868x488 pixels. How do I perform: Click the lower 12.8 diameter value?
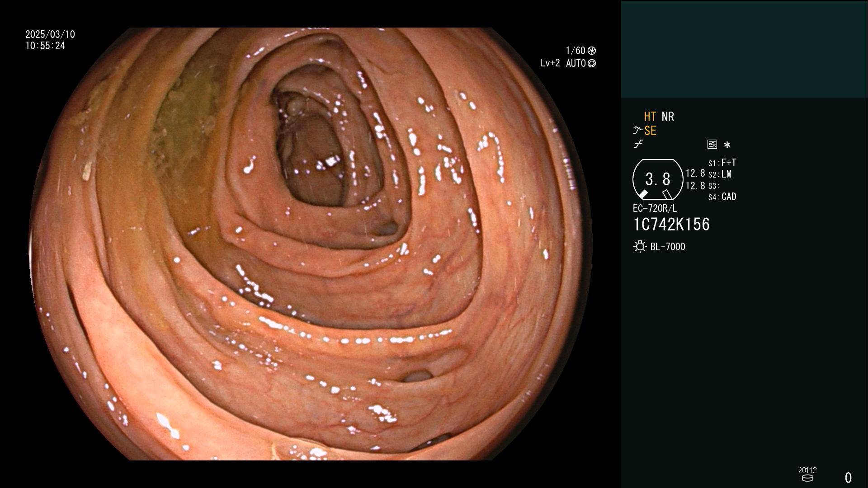tap(695, 186)
